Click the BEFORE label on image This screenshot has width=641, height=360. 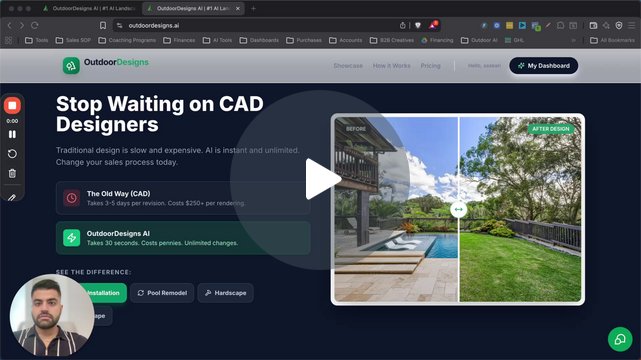pyautogui.click(x=356, y=129)
